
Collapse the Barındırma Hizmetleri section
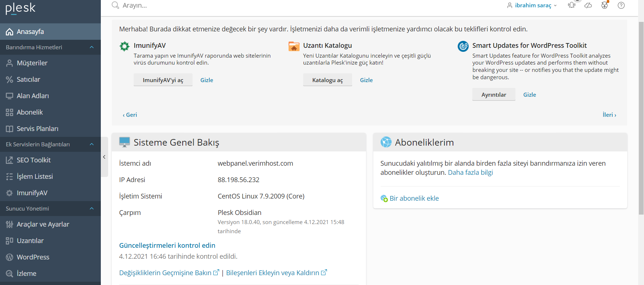(x=92, y=47)
